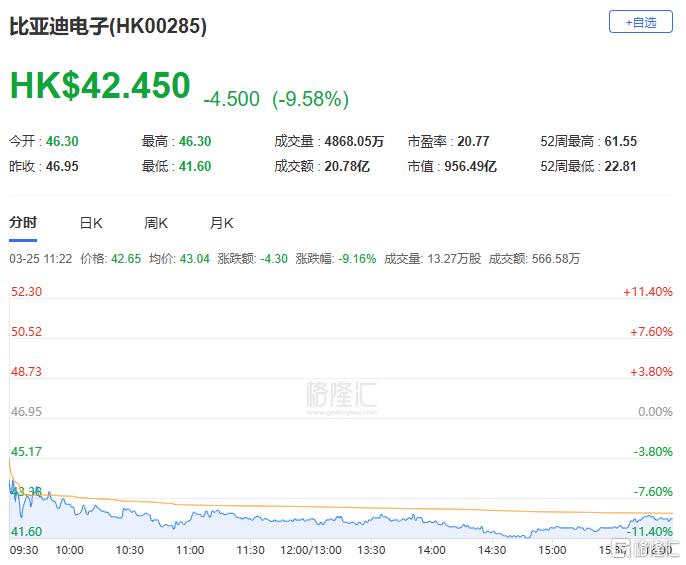Click the +7.60% right axis label
686x565 pixels.
pyautogui.click(x=651, y=331)
